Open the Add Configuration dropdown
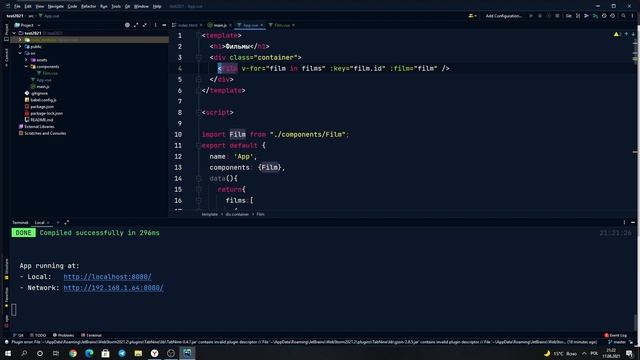The width and height of the screenshot is (640, 360). coord(504,16)
